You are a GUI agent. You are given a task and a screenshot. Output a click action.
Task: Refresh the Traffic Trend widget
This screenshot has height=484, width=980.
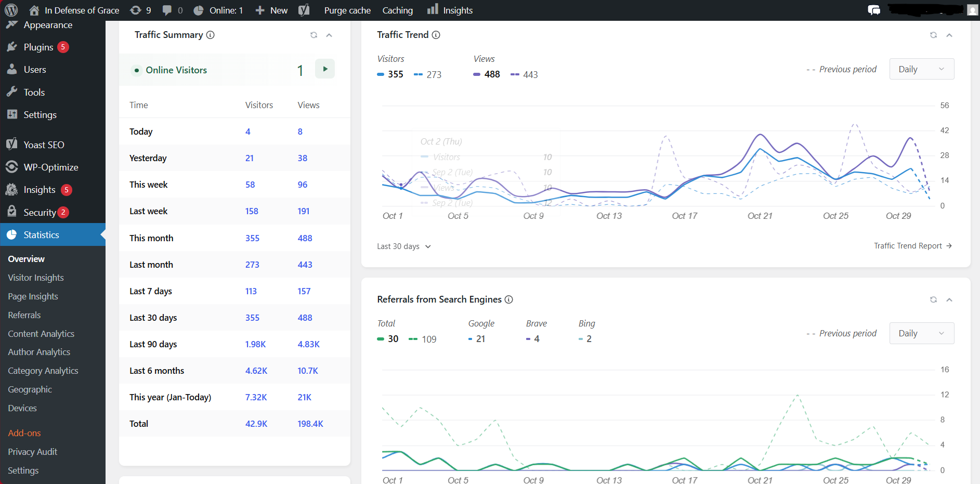click(x=933, y=35)
